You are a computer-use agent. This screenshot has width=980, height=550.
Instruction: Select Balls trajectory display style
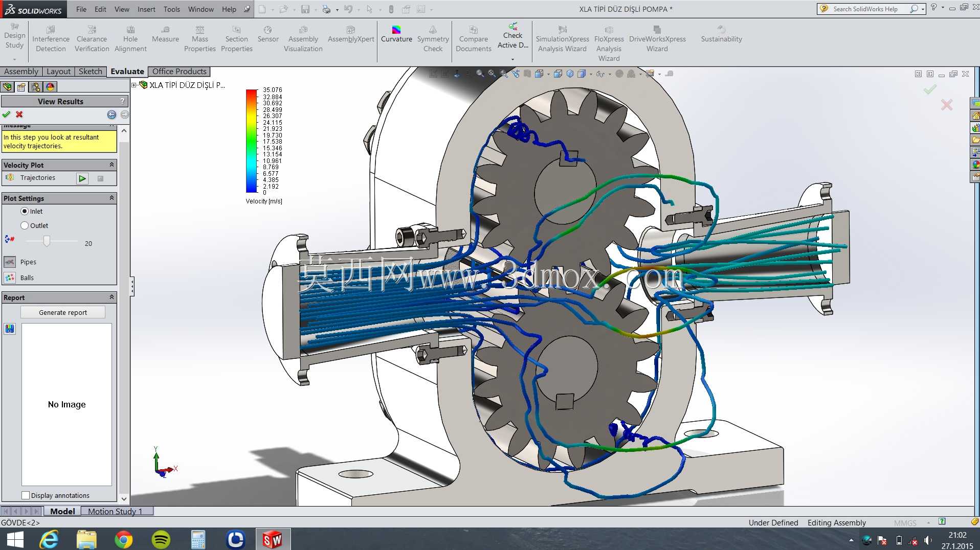click(10, 278)
